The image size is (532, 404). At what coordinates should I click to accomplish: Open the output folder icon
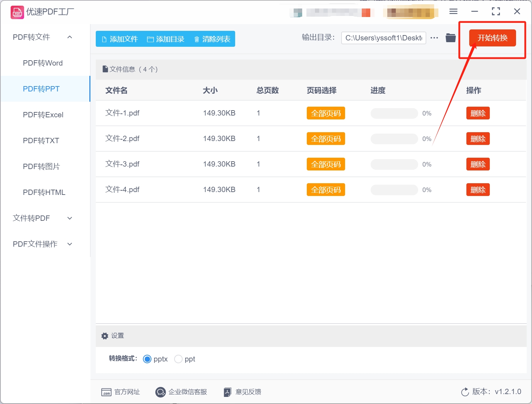point(450,38)
